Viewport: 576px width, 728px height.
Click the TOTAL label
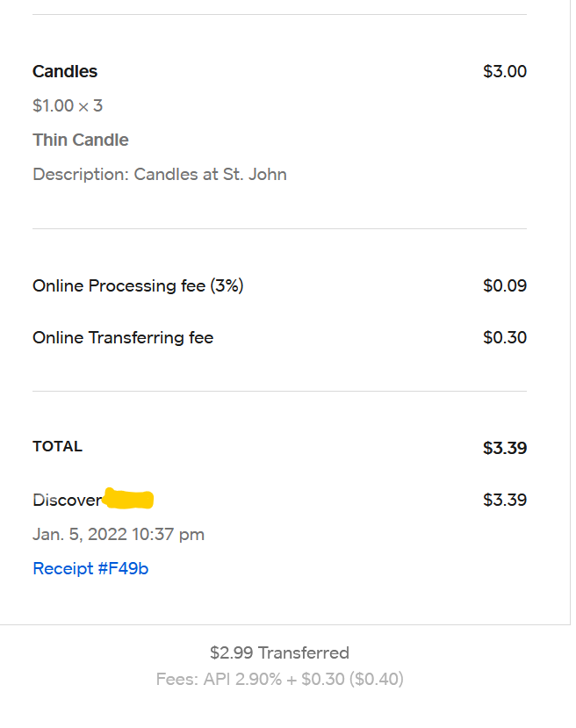click(57, 446)
